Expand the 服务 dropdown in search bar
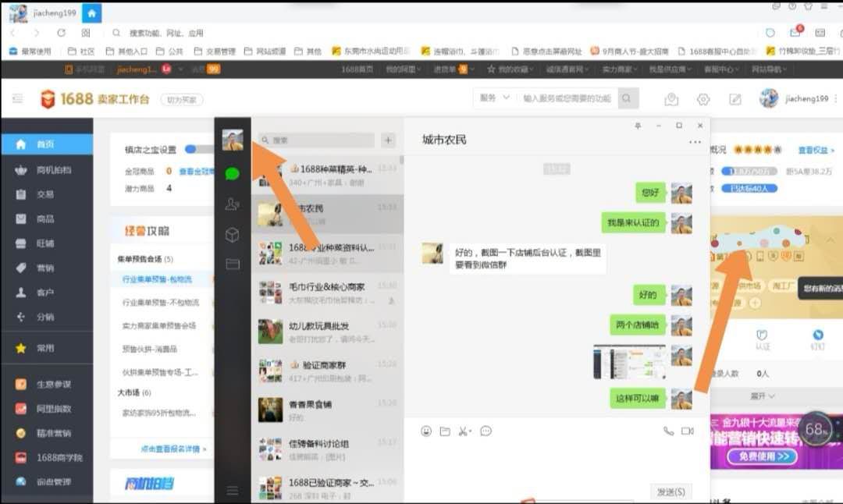This screenshot has height=504, width=843. pos(494,98)
